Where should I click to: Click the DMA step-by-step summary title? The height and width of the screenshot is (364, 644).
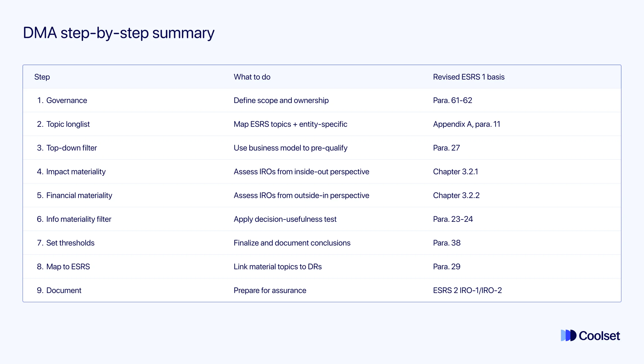(x=119, y=33)
